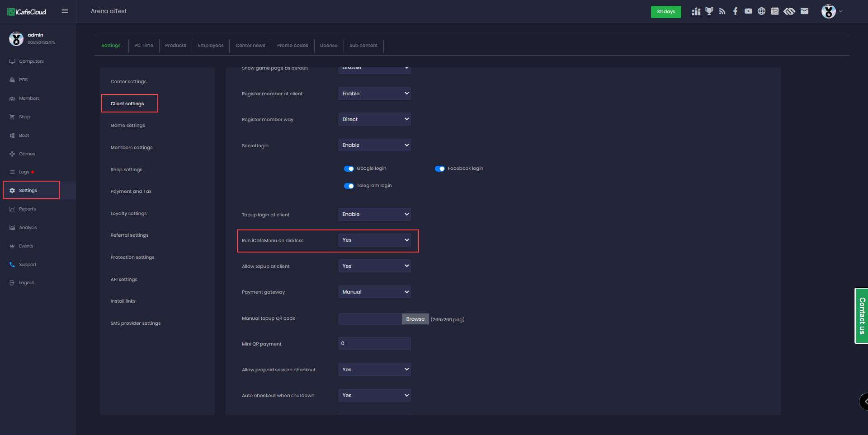Click the hamburger menu icon
The image size is (868, 435).
pos(65,11)
